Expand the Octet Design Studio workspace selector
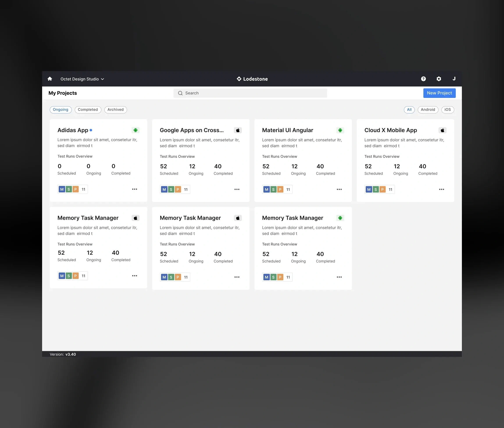This screenshot has height=428, width=504. pos(82,79)
